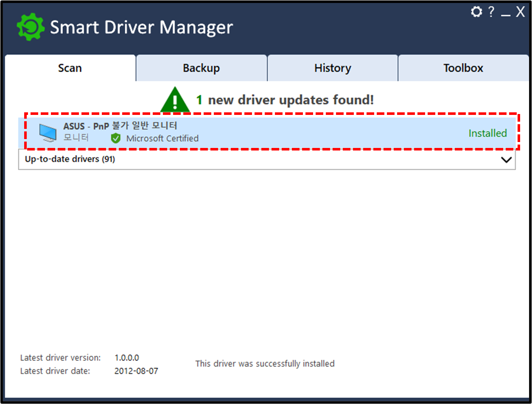Click the Microsoft Certified label
Image resolution: width=532 pixels, height=404 pixels.
162,138
